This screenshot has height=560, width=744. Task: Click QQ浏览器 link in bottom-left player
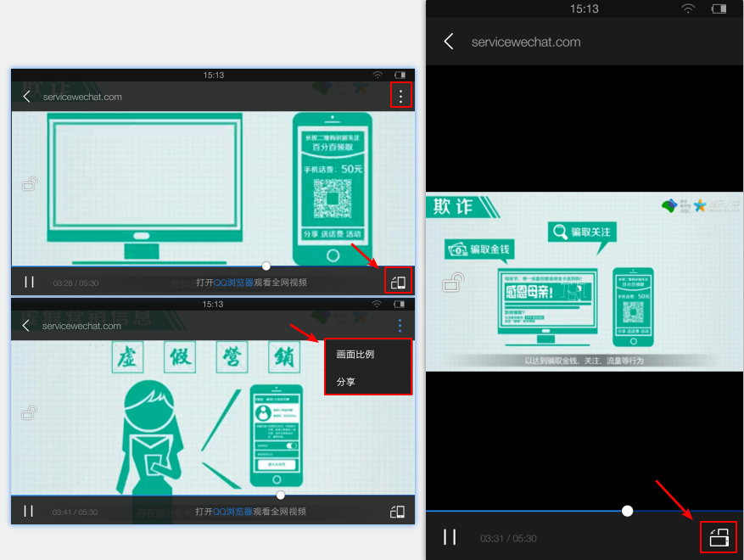click(232, 512)
